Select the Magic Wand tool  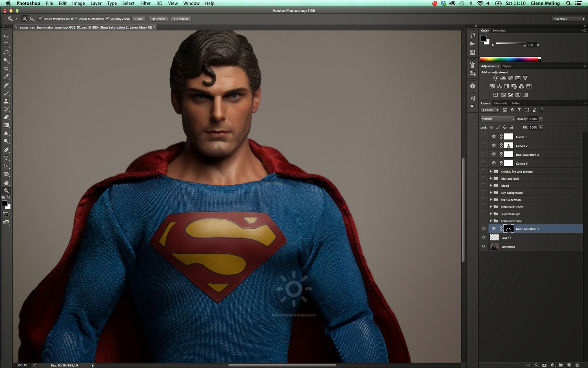6,61
